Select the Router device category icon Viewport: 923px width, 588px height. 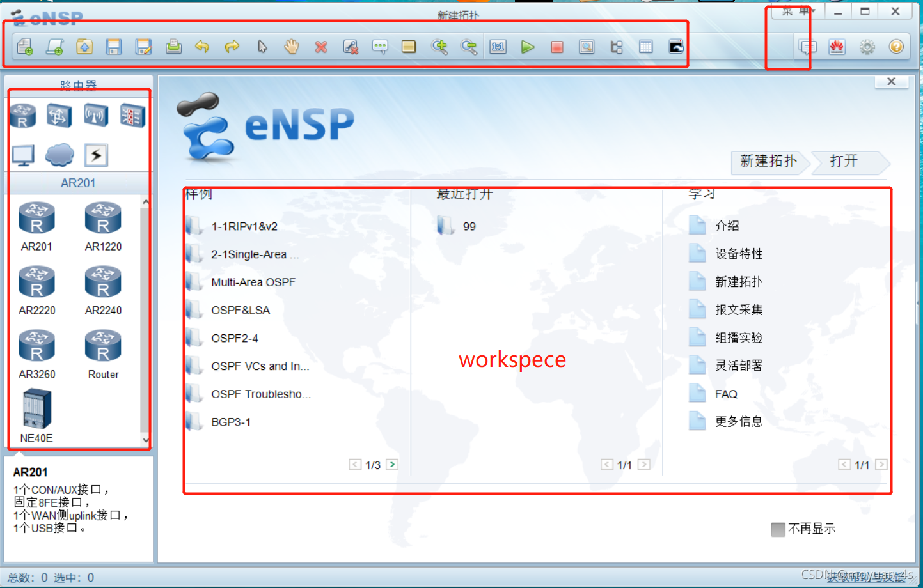click(x=22, y=116)
